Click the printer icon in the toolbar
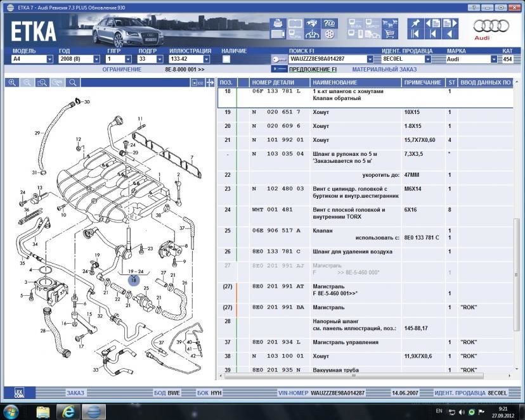 pyautogui.click(x=277, y=23)
